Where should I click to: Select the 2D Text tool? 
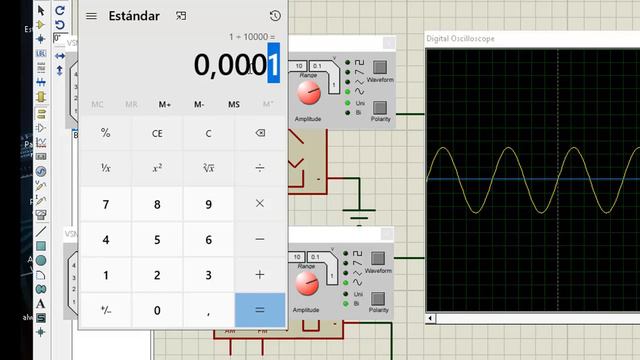point(41,304)
